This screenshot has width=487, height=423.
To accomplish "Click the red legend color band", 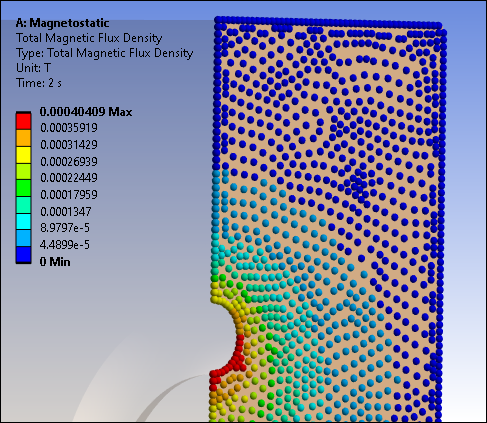I will tap(23, 121).
